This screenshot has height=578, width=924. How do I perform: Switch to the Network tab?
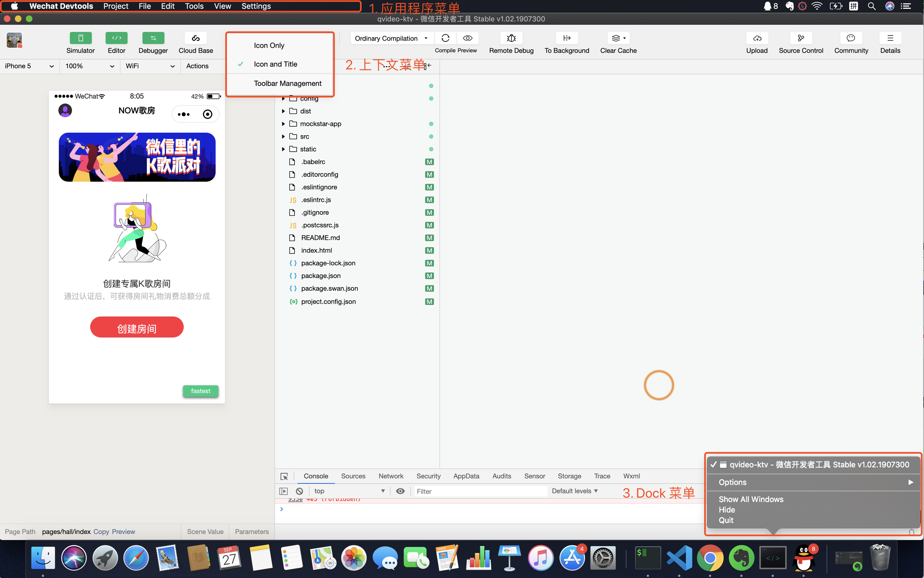391,476
